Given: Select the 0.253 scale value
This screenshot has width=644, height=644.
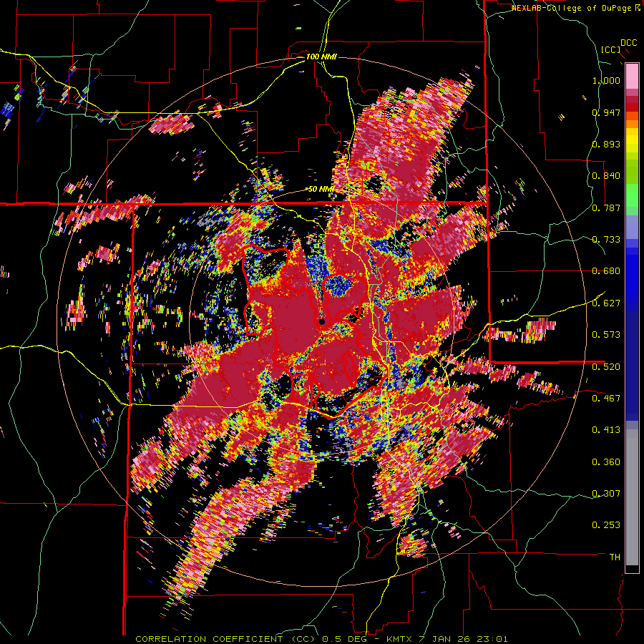Looking at the screenshot, I should (x=606, y=525).
